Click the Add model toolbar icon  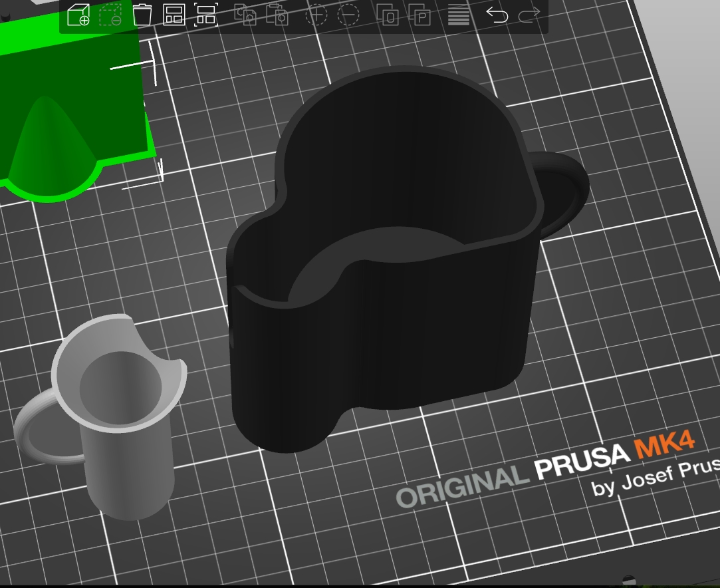(x=78, y=15)
